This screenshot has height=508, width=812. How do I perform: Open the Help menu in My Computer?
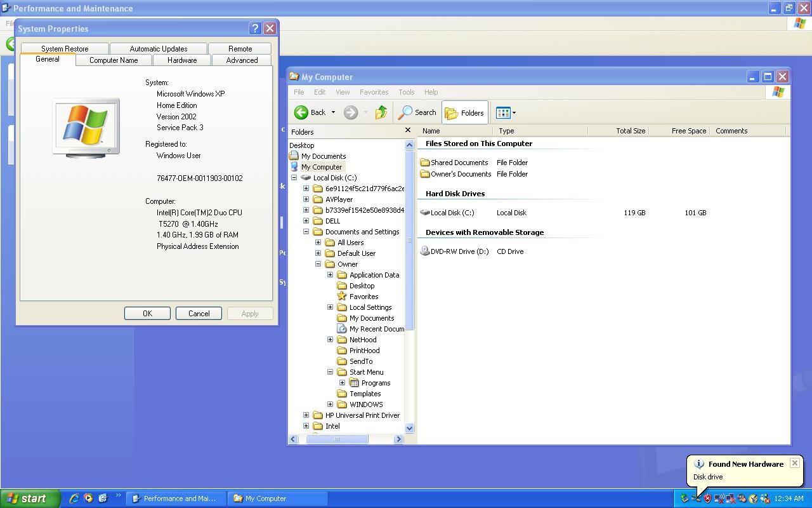(x=431, y=92)
